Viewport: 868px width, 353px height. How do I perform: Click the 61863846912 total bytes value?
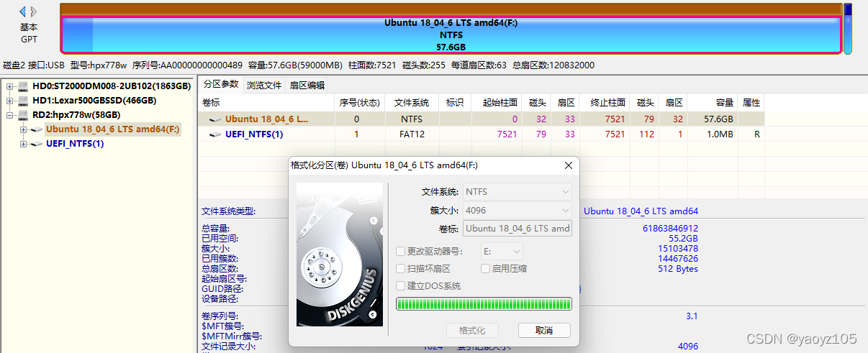[670, 228]
